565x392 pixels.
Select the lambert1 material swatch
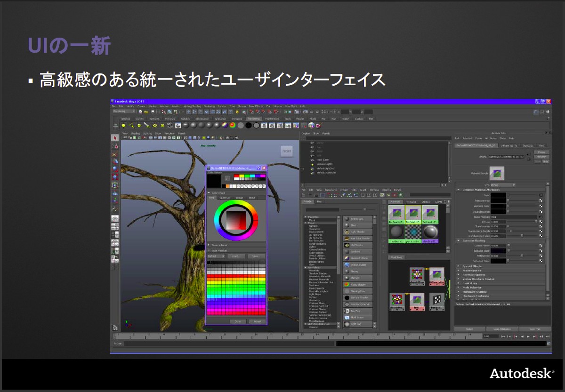click(397, 233)
